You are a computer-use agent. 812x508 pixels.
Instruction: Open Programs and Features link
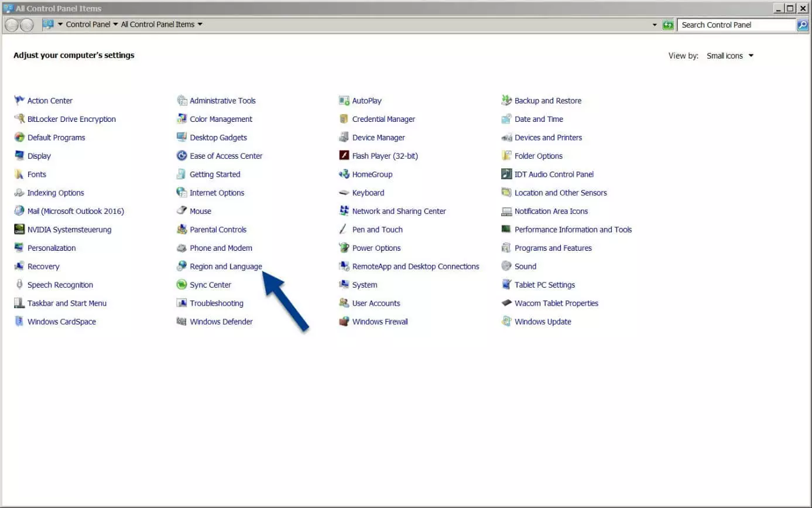coord(553,248)
